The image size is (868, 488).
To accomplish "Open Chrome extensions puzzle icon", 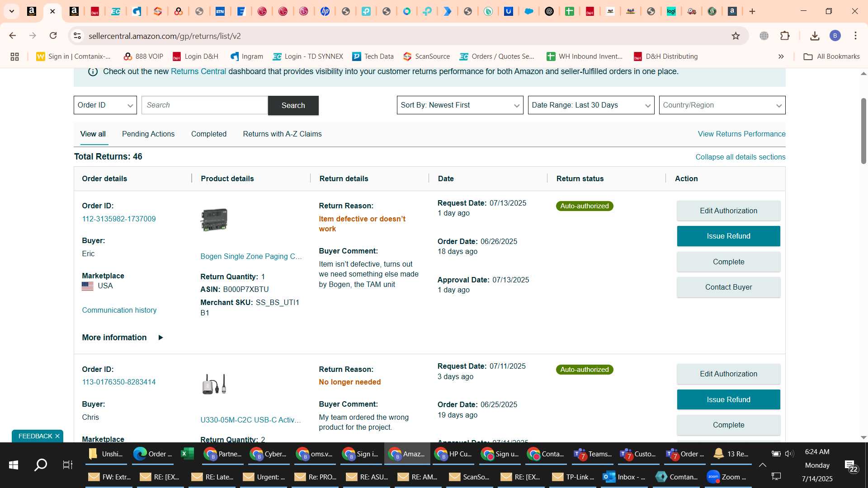I will pyautogui.click(x=785, y=36).
